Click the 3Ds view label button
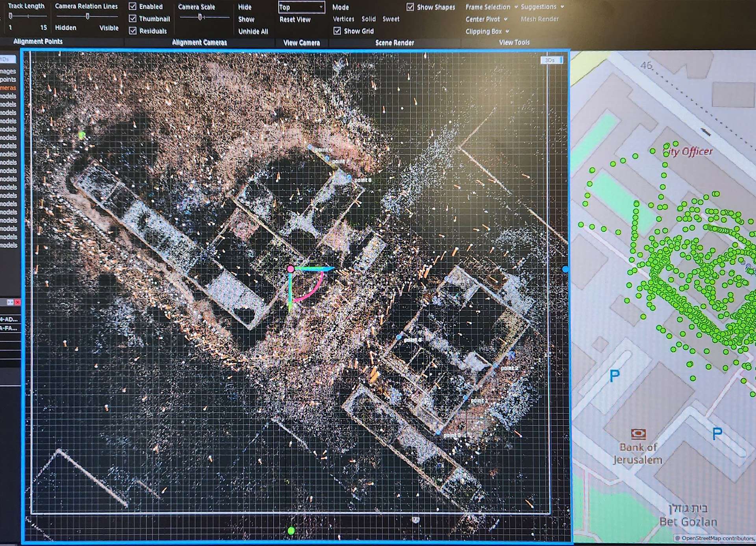Viewport: 756px width, 546px height. tap(550, 60)
